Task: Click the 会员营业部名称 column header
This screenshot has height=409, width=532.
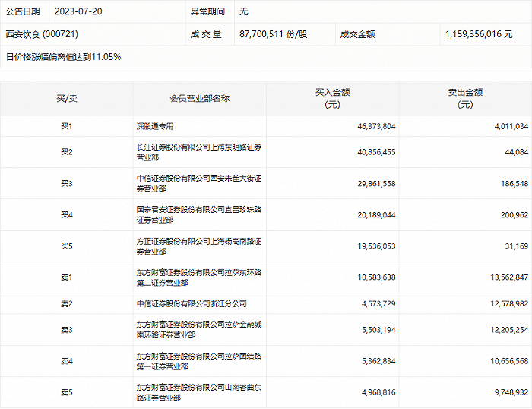Action: 199,99
